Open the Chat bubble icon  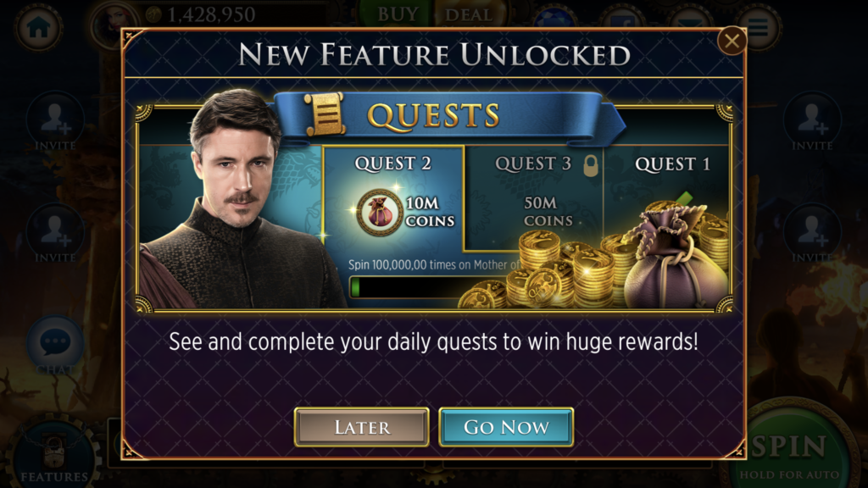[x=55, y=343]
